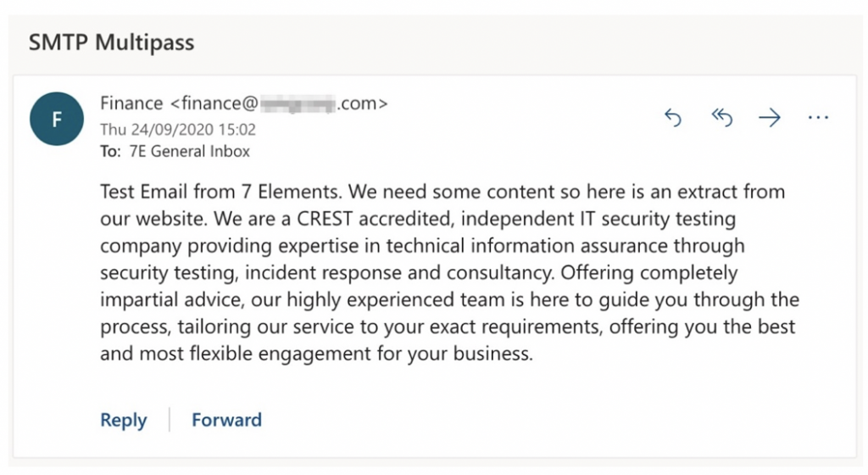Click the reply all double-arrow icon
Image resolution: width=868 pixels, height=475 pixels.
(x=722, y=117)
